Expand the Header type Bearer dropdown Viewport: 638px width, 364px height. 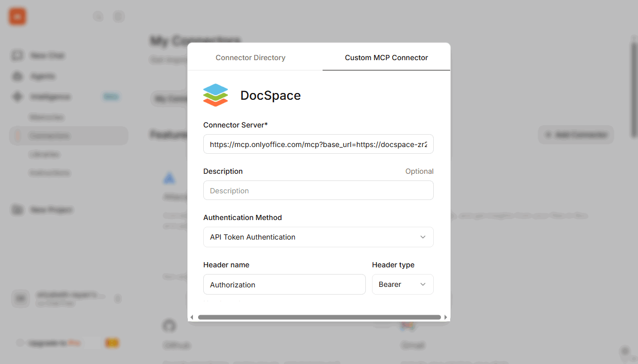(x=402, y=284)
